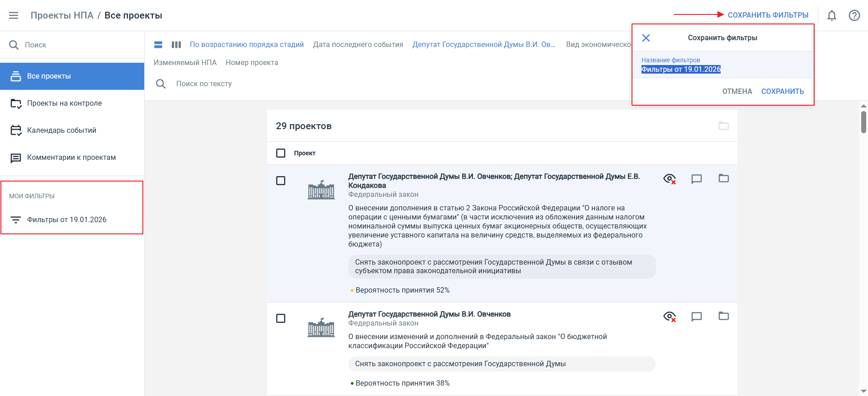Expand the Date of last event filter
Viewport: 868px width, 396px height.
tap(358, 45)
